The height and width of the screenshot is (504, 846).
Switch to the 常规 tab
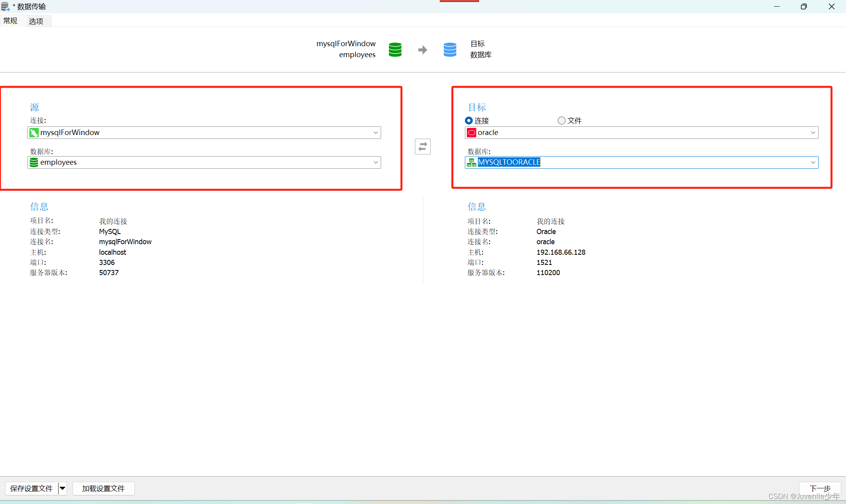(11, 21)
